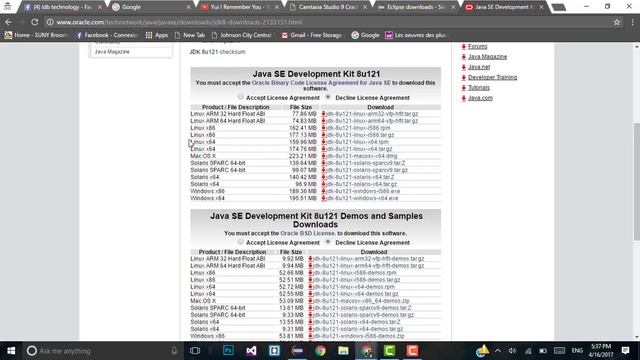Open a new browser tab
This screenshot has height=360, width=640.
[x=559, y=7]
